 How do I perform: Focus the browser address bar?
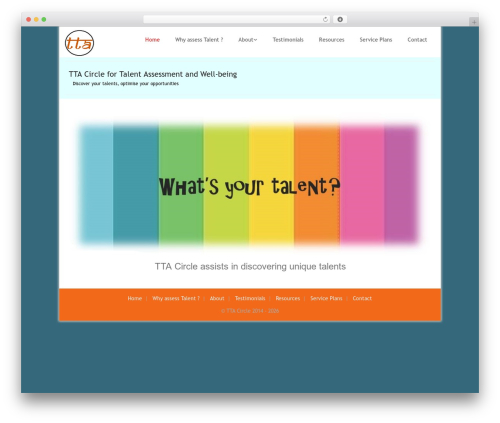coord(237,19)
